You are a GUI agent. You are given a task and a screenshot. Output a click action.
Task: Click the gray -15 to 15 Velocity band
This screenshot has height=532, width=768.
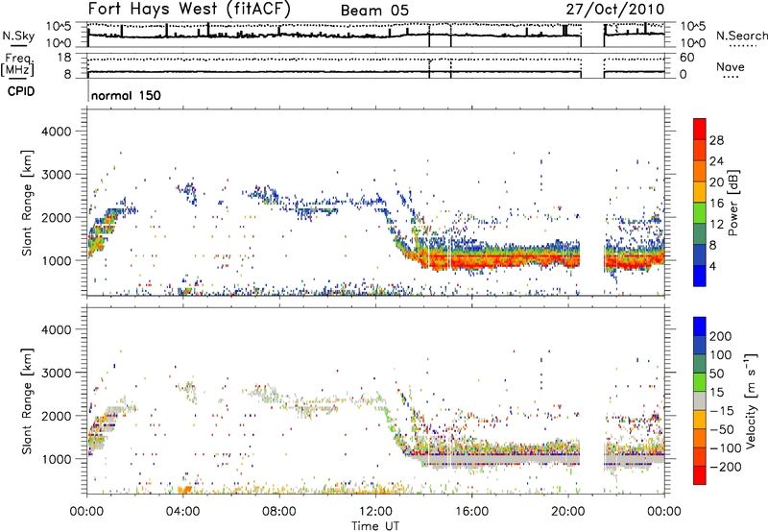coord(700,400)
